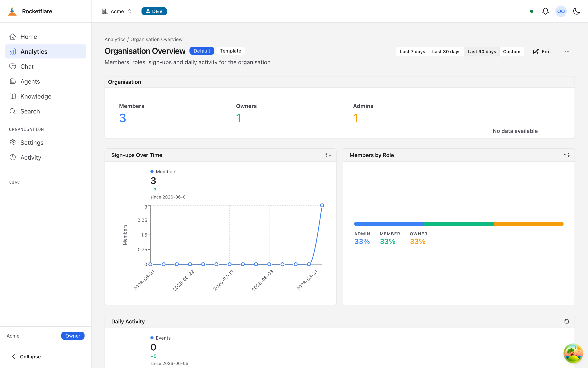Click the Owners count card
Viewport: 588px width, 368px height.
[x=246, y=113]
